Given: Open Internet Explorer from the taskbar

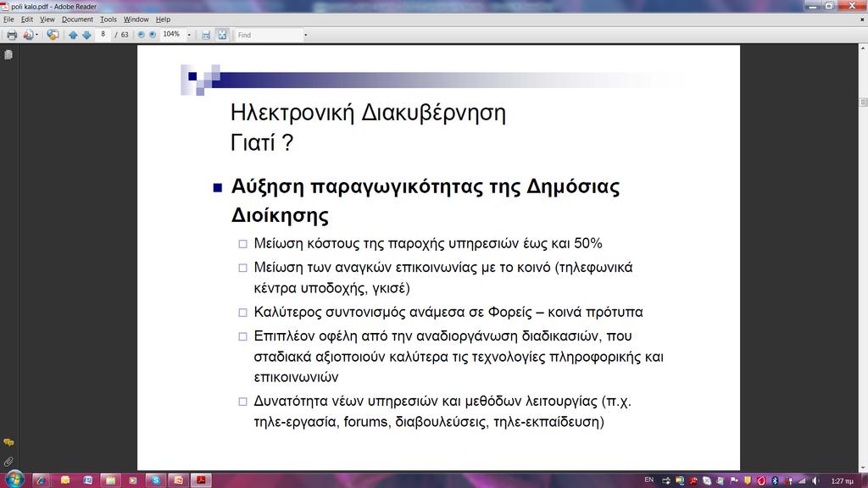Looking at the screenshot, I should point(41,480).
